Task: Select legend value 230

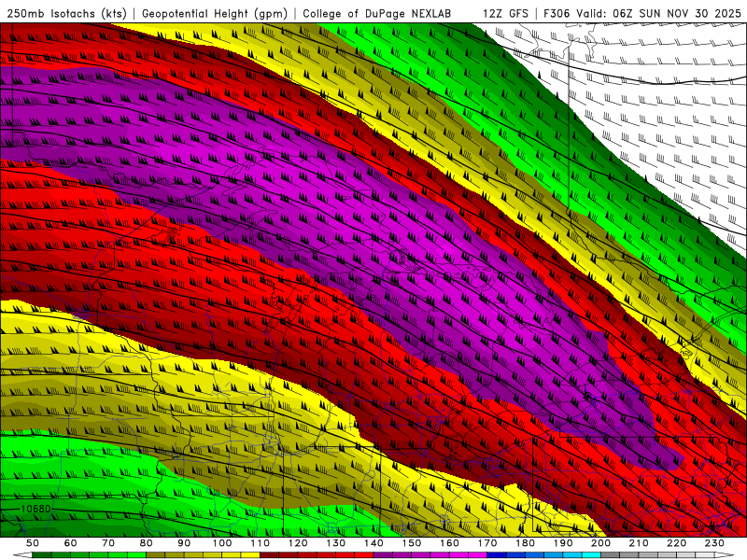Action: click(x=714, y=543)
